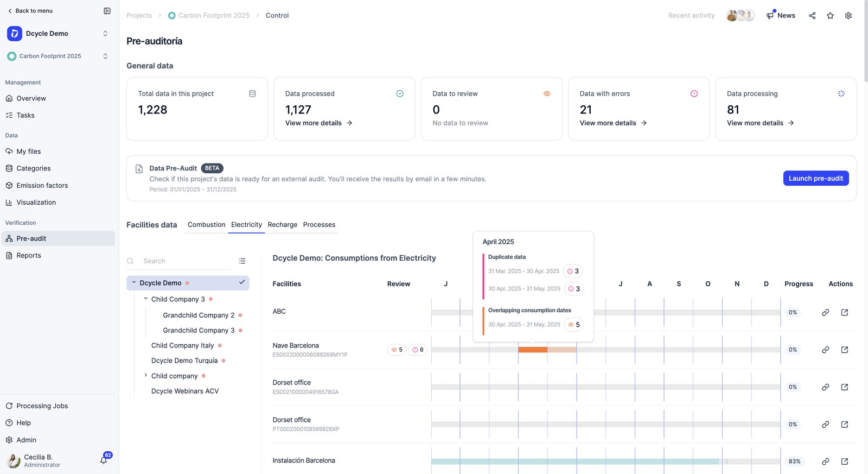Click Instalación Barcelona progress bar

tap(605, 462)
